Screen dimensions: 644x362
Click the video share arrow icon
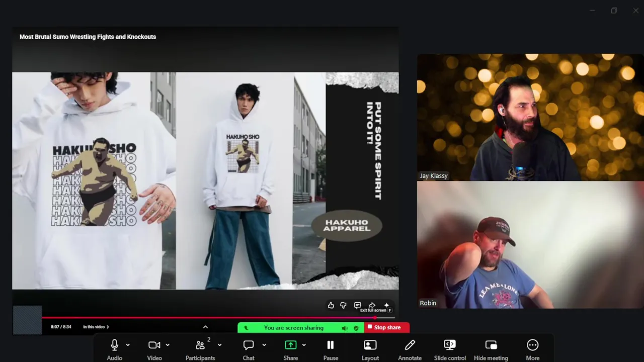coord(372,305)
